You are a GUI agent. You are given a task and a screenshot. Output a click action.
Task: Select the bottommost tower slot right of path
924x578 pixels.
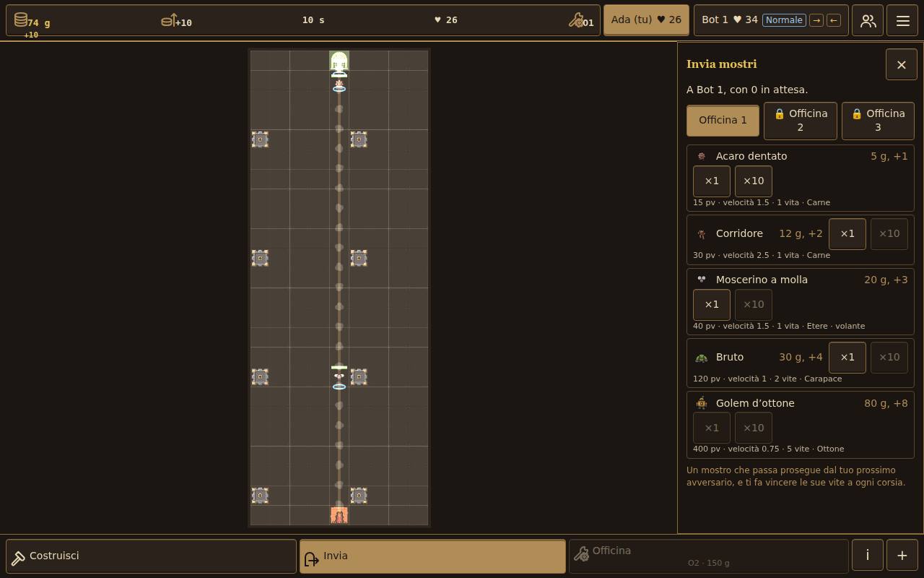point(359,495)
